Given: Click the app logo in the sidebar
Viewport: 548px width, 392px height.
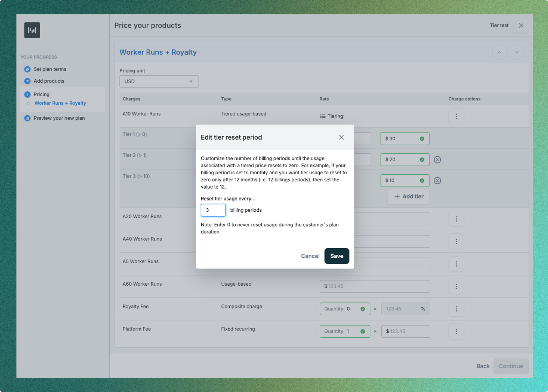Looking at the screenshot, I should [x=32, y=30].
